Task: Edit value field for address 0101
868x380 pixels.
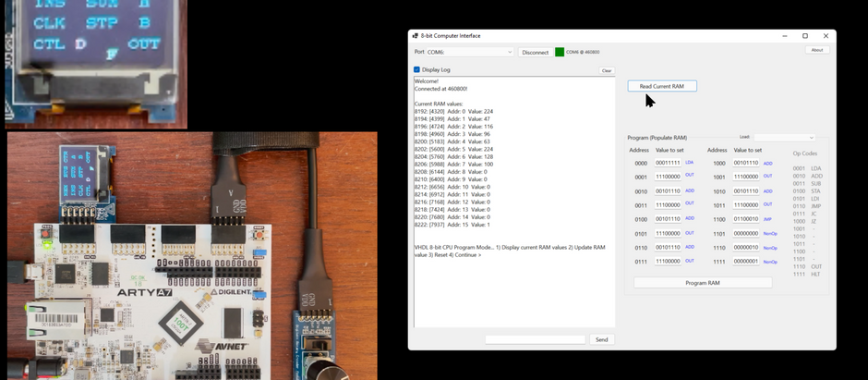Action: point(668,233)
